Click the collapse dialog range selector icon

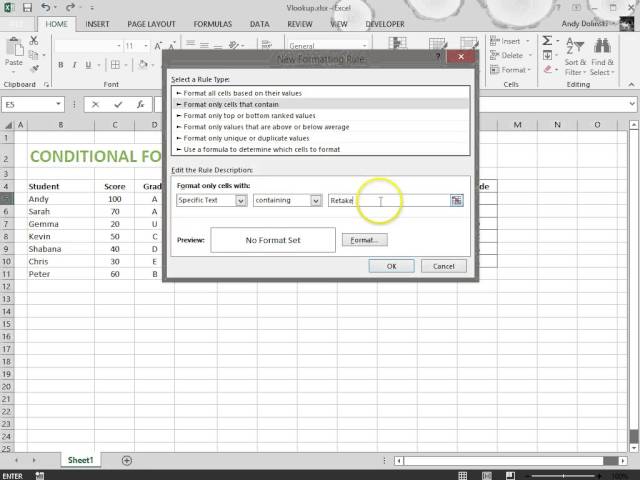(456, 200)
